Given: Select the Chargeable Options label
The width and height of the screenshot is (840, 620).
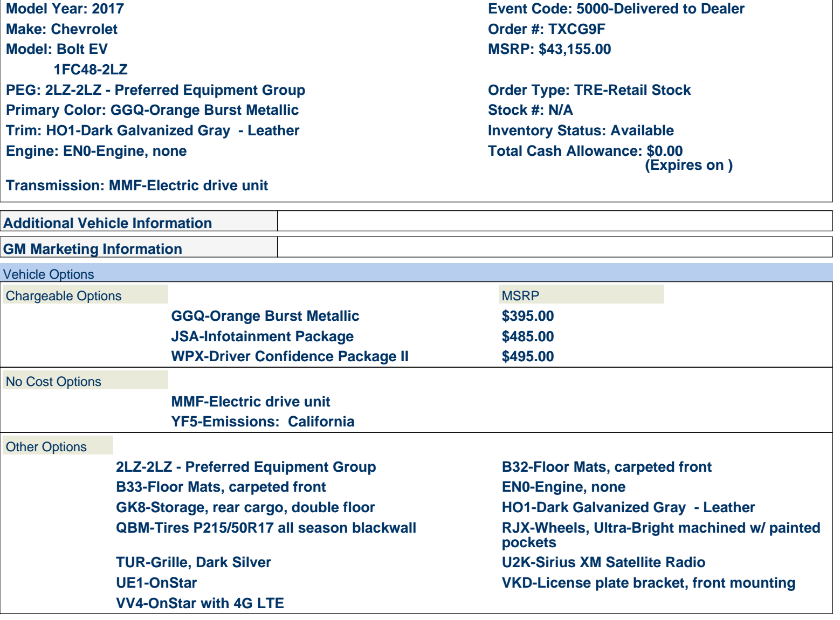Looking at the screenshot, I should pyautogui.click(x=85, y=294).
